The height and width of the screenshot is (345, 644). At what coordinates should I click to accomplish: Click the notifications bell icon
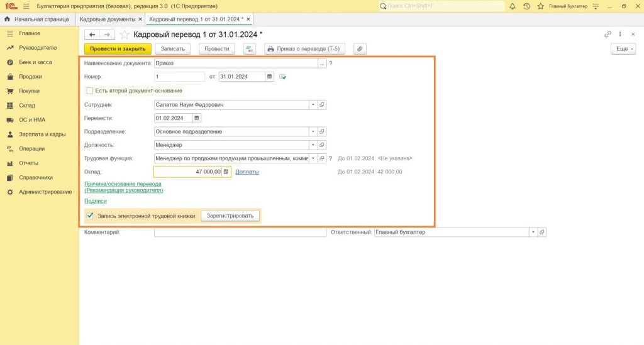pos(513,6)
